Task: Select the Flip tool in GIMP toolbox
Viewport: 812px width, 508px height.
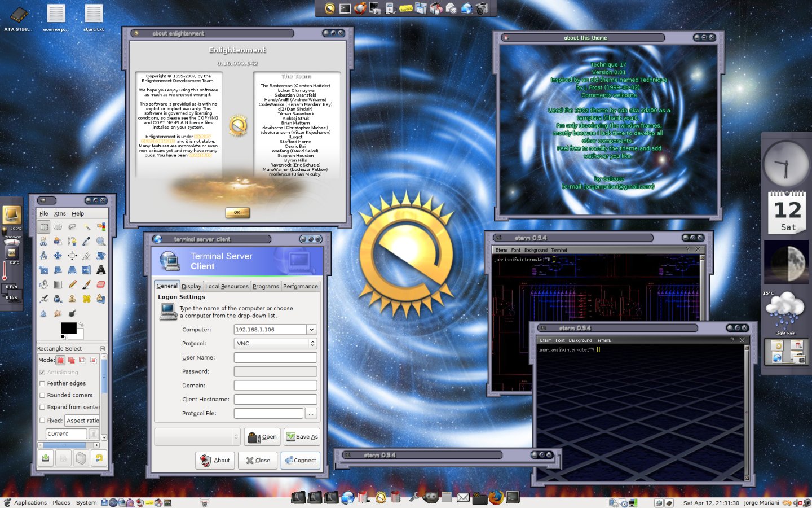Action: point(87,270)
